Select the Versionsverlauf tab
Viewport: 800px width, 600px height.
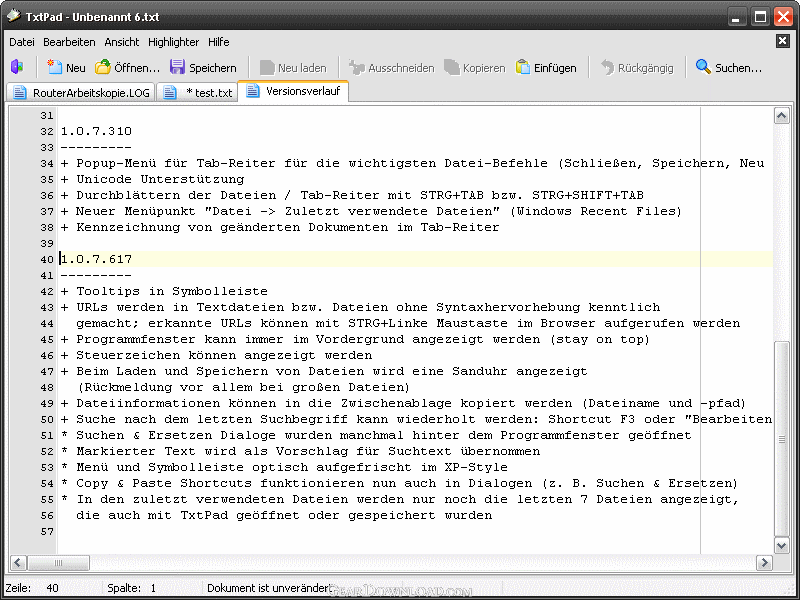click(x=293, y=91)
